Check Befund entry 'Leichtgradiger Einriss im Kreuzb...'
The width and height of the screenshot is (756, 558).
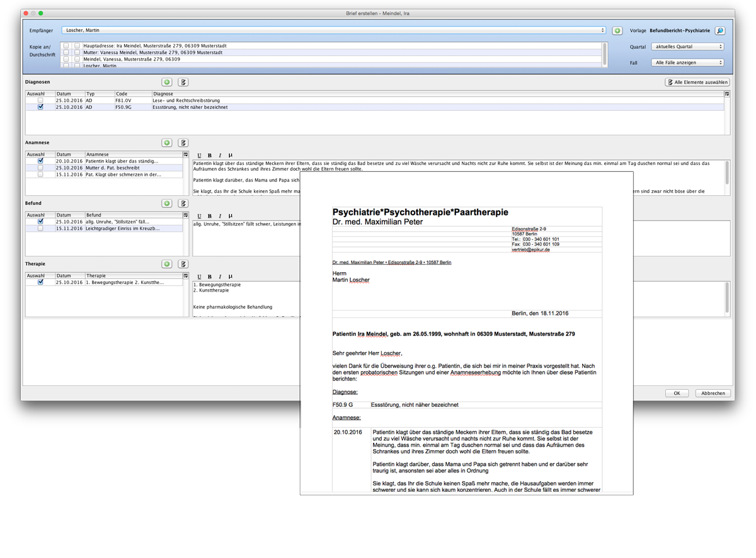coord(40,229)
